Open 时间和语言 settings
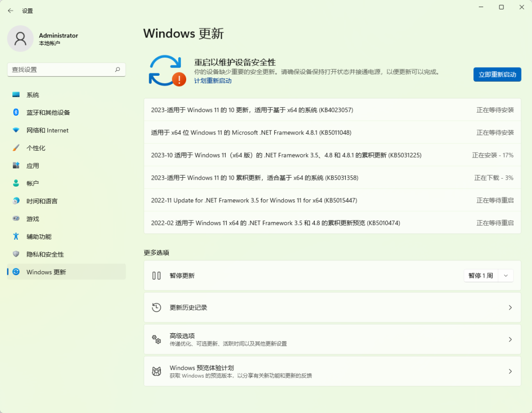Image resolution: width=532 pixels, height=413 pixels. [66, 201]
